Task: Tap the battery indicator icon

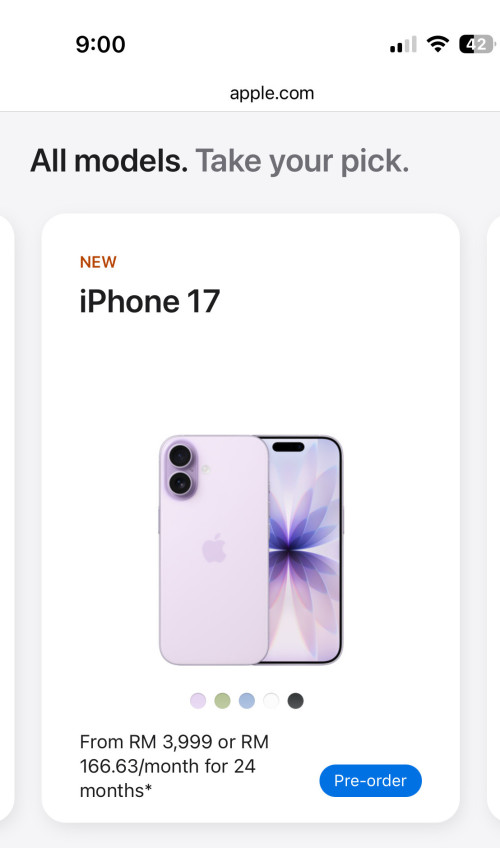Action: tap(477, 44)
